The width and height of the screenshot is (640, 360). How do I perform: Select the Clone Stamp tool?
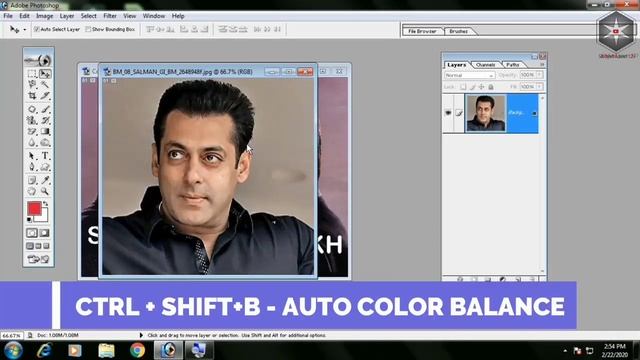pyautogui.click(x=32, y=120)
